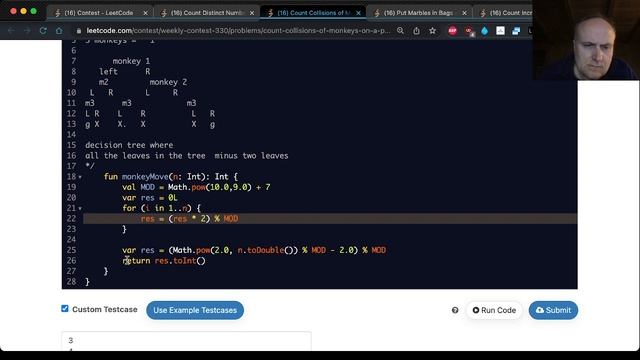Go back with the browser back arrow
640x360 pixels.
(11, 31)
